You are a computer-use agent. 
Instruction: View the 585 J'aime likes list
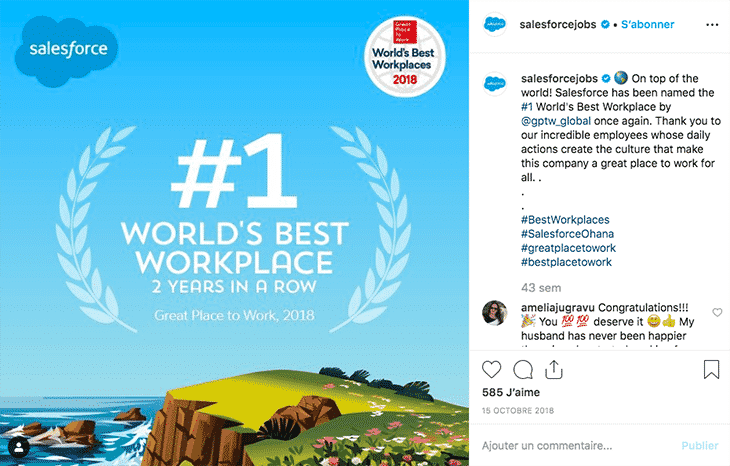(511, 392)
